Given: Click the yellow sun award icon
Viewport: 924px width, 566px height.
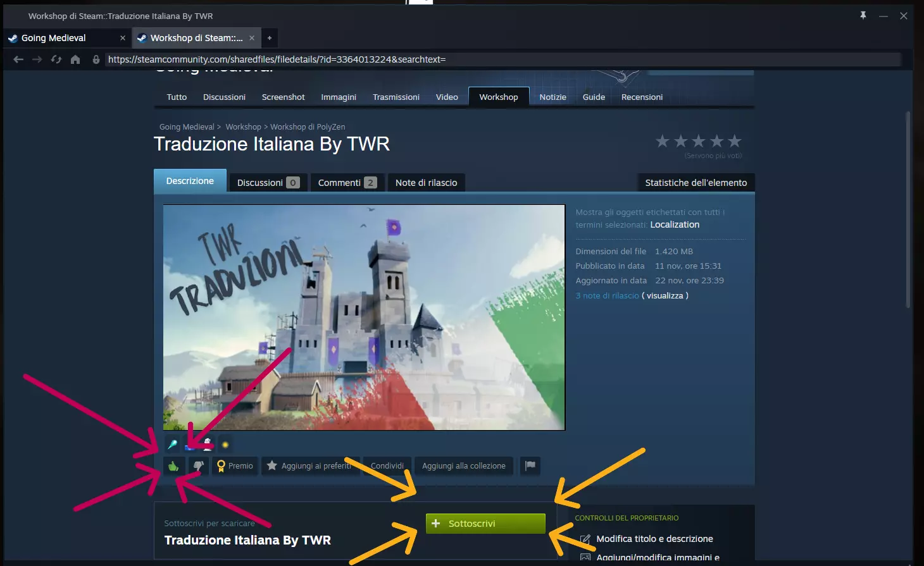Looking at the screenshot, I should [225, 445].
